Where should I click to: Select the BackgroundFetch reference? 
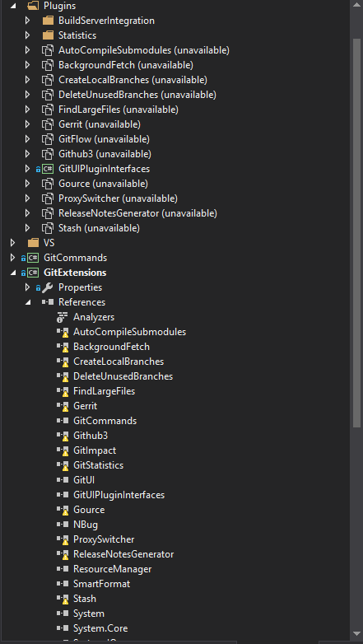[x=111, y=347]
